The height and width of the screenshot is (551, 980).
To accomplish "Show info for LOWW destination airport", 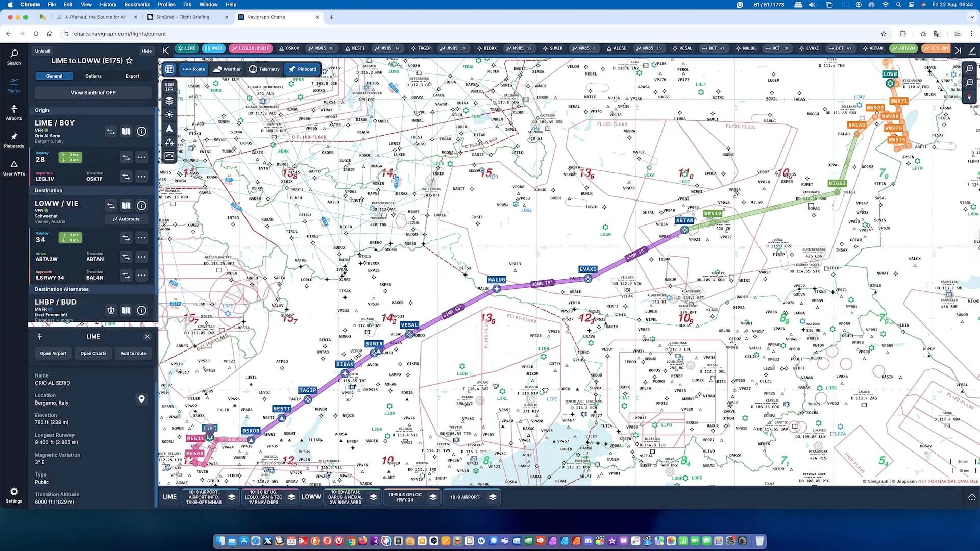I will tap(141, 206).
